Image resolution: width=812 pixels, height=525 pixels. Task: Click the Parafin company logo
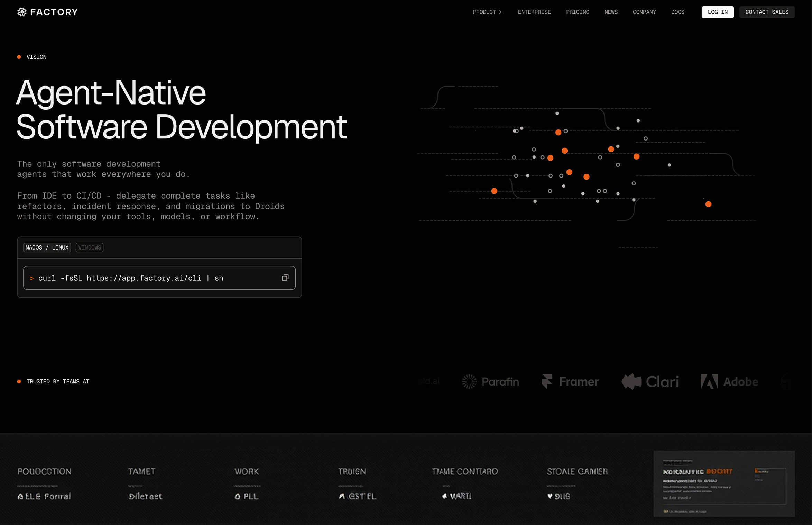point(490,381)
